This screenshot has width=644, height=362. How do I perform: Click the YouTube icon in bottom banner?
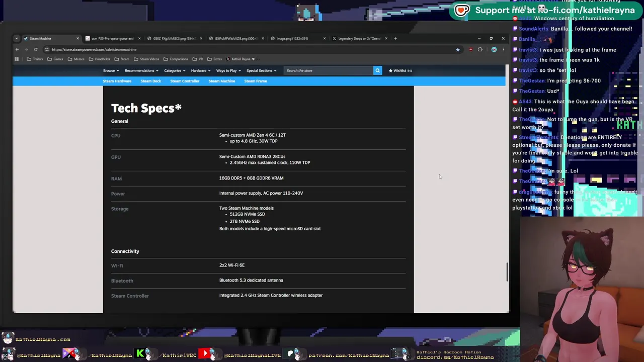point(205,354)
